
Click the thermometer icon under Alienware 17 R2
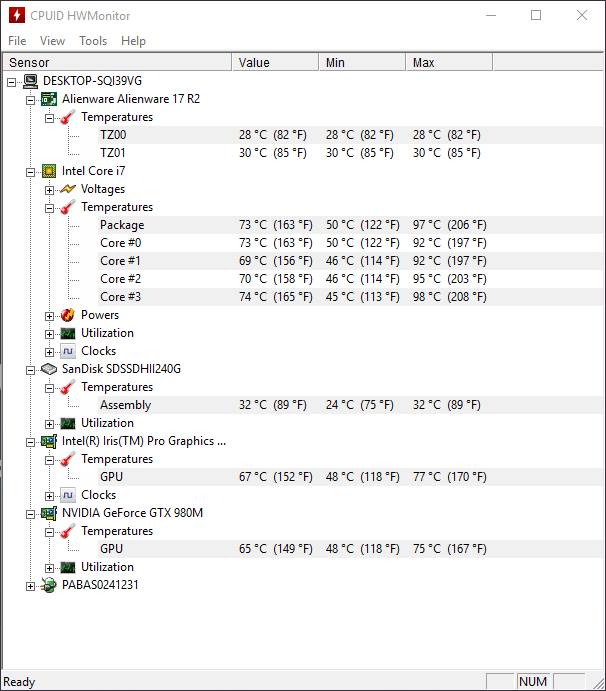tap(68, 117)
